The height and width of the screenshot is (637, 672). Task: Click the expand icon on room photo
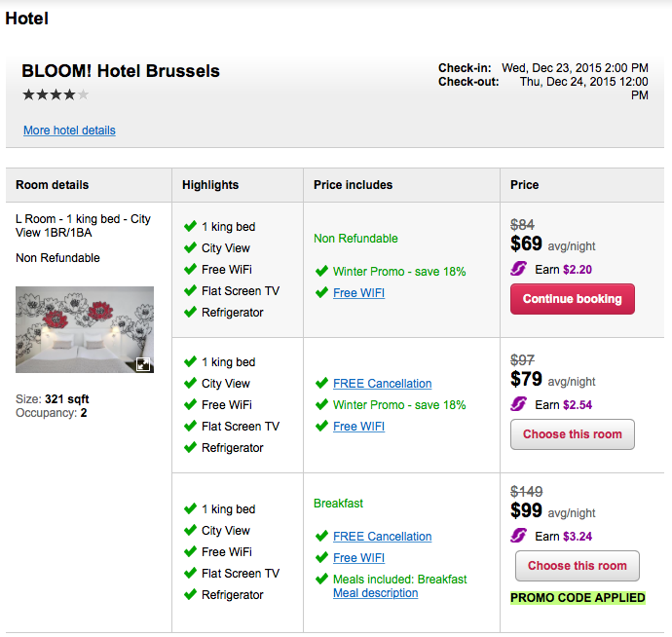point(143,363)
